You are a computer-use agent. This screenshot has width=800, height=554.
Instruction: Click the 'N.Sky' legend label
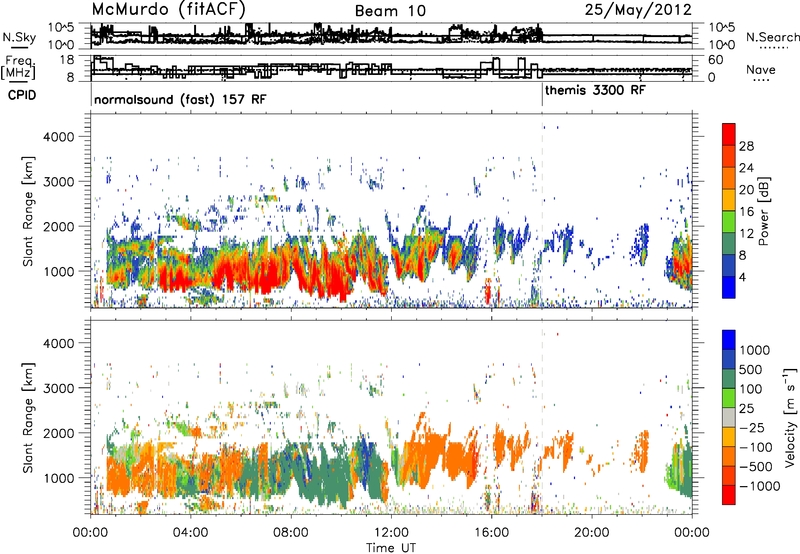click(x=19, y=37)
